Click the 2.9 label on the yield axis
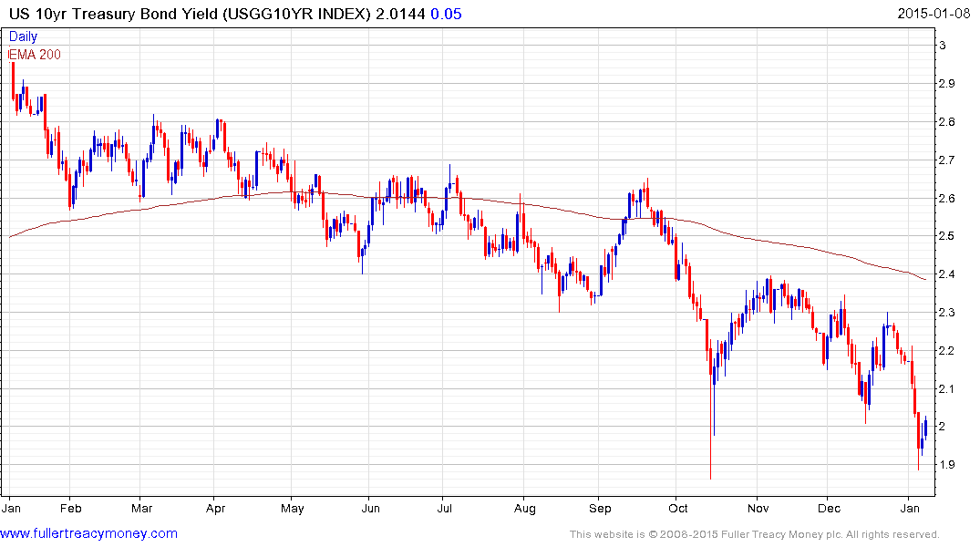980x547 pixels. pyautogui.click(x=947, y=84)
